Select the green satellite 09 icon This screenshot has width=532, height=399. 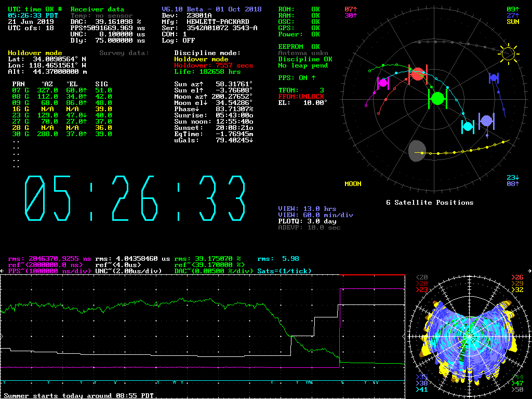pyautogui.click(x=437, y=98)
